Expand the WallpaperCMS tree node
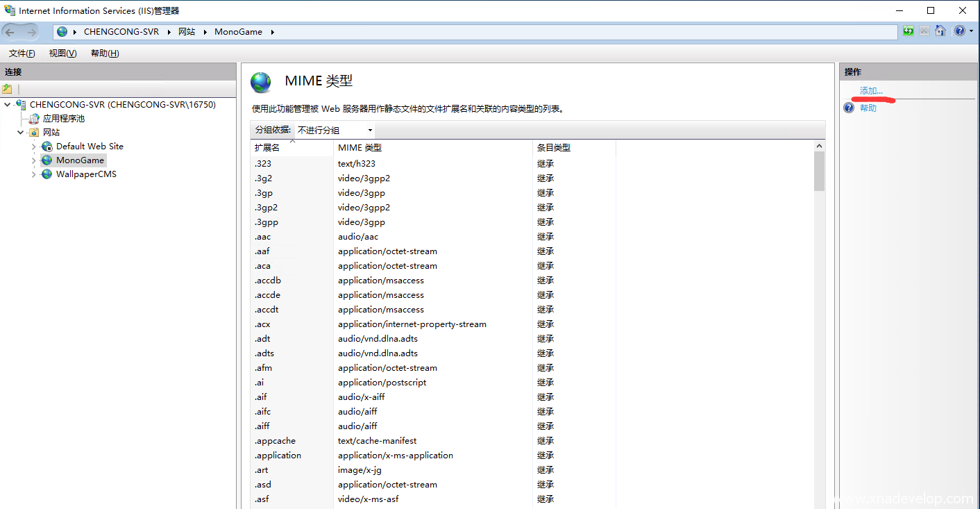 click(33, 175)
